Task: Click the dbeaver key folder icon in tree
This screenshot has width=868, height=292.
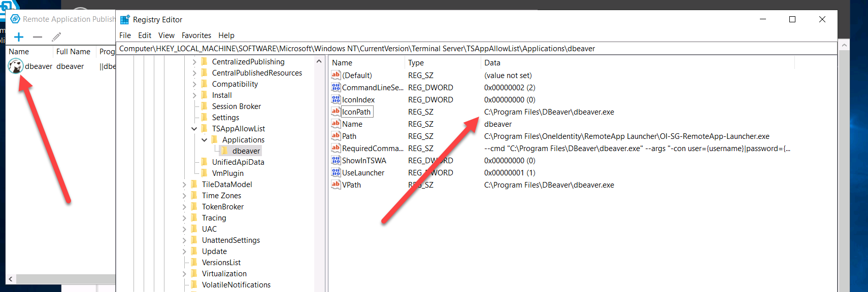Action: point(224,151)
